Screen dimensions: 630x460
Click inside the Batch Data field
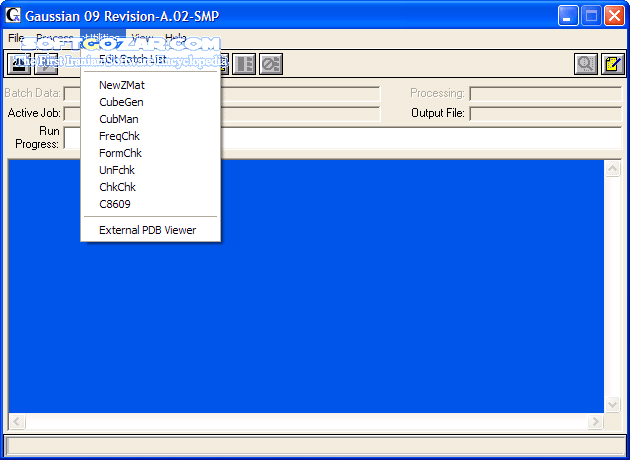[222, 94]
